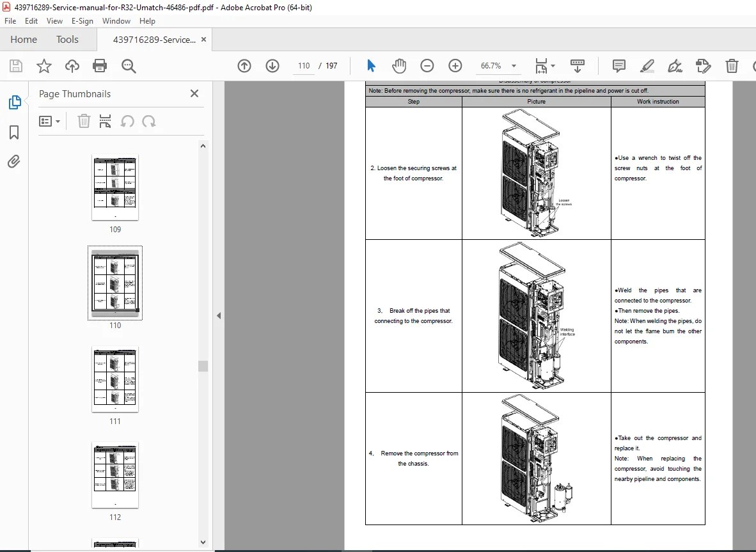Go to previous page arrow
The width and height of the screenshot is (756, 552).
click(x=244, y=66)
